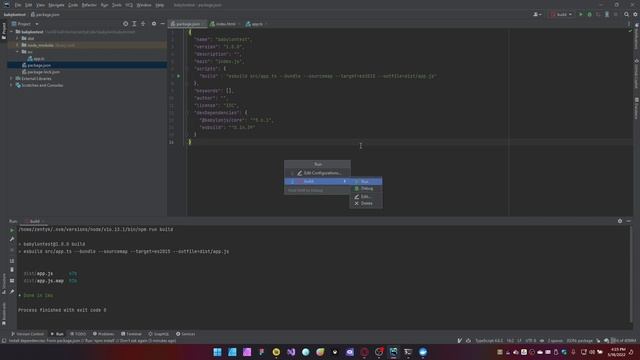The height and width of the screenshot is (360, 640).
Task: Click the collapse all icon in Project panel
Action: click(x=143, y=24)
